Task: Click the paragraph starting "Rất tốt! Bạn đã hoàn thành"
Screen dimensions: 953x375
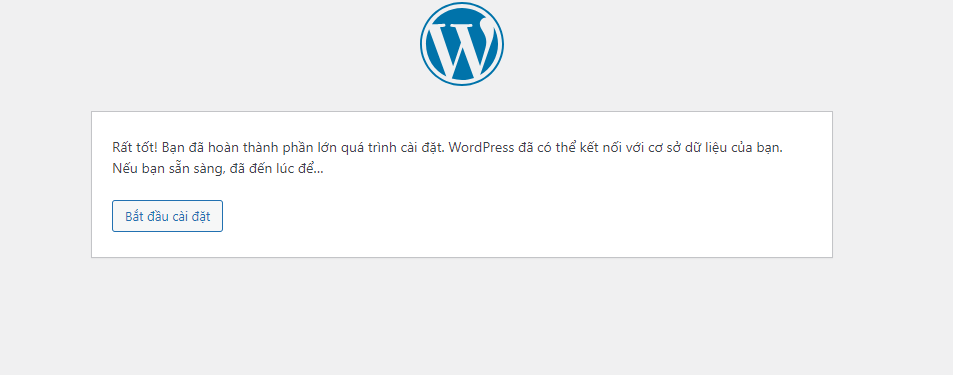Action: pos(447,158)
